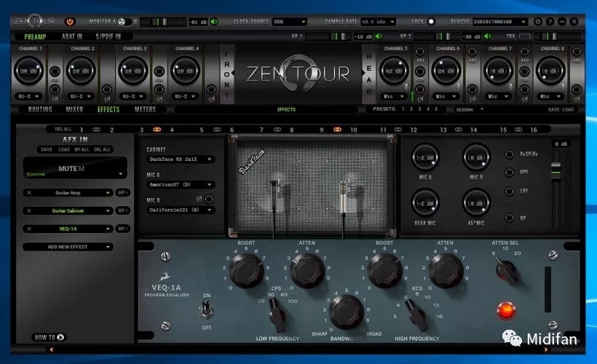Click the red power button in header

click(70, 22)
